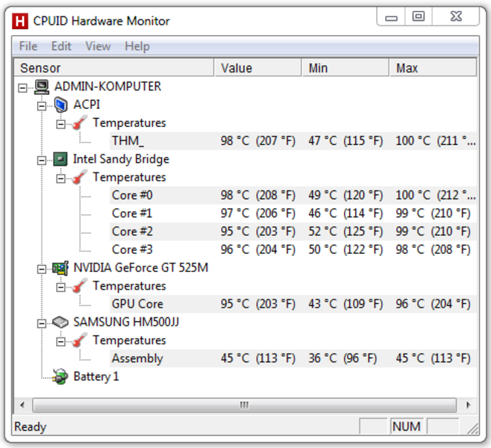Click GPU Core min 43 °C (109 °F)
This screenshot has height=448, width=491.
click(x=345, y=304)
